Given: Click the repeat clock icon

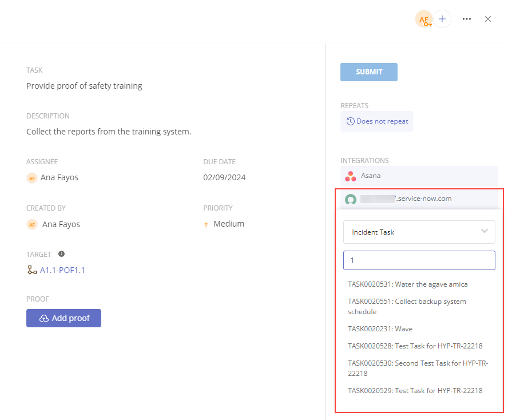Looking at the screenshot, I should point(351,121).
